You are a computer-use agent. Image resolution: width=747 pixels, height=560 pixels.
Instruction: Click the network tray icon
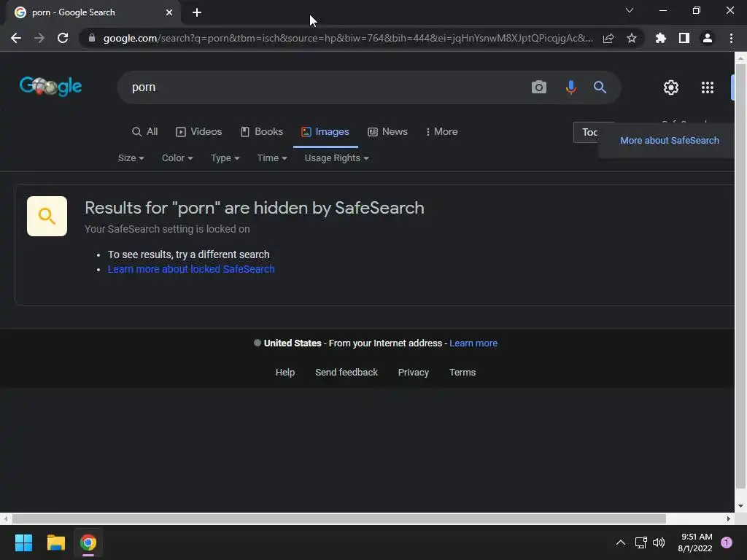coord(640,542)
